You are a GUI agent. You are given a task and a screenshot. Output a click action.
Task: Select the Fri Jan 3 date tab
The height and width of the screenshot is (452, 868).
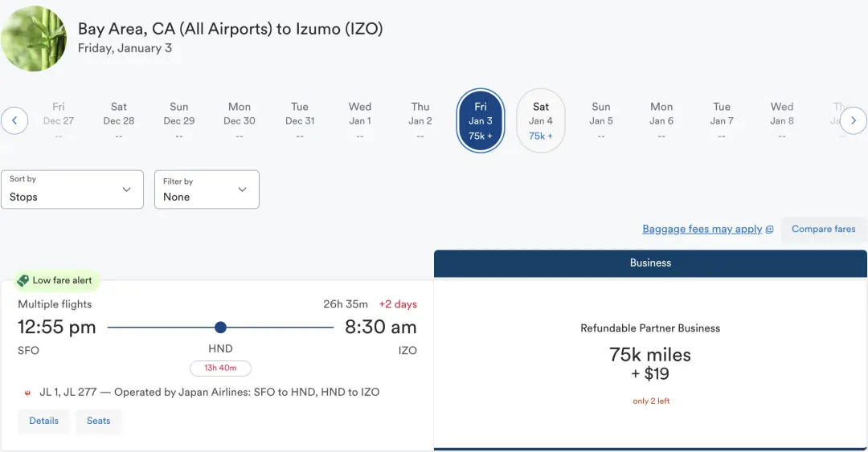pyautogui.click(x=481, y=120)
